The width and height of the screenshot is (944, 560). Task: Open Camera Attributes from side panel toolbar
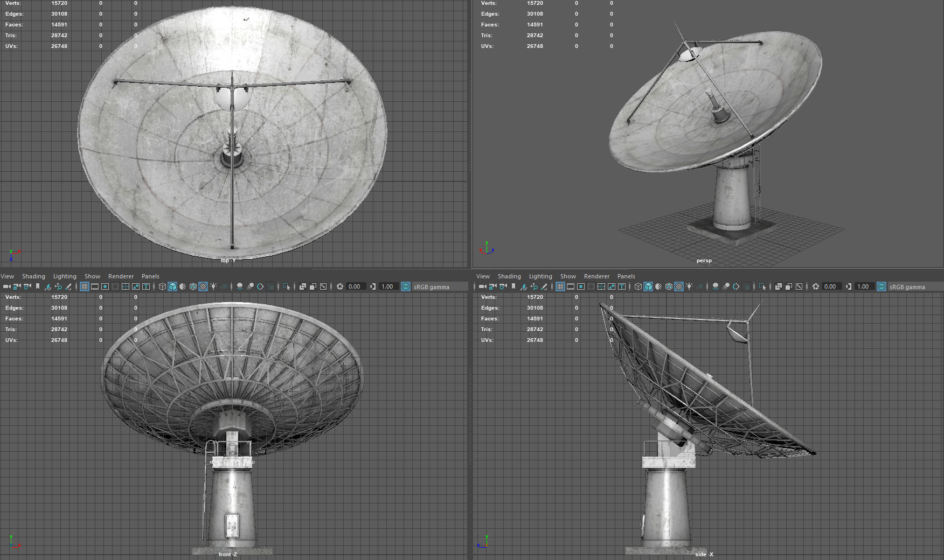coord(503,286)
